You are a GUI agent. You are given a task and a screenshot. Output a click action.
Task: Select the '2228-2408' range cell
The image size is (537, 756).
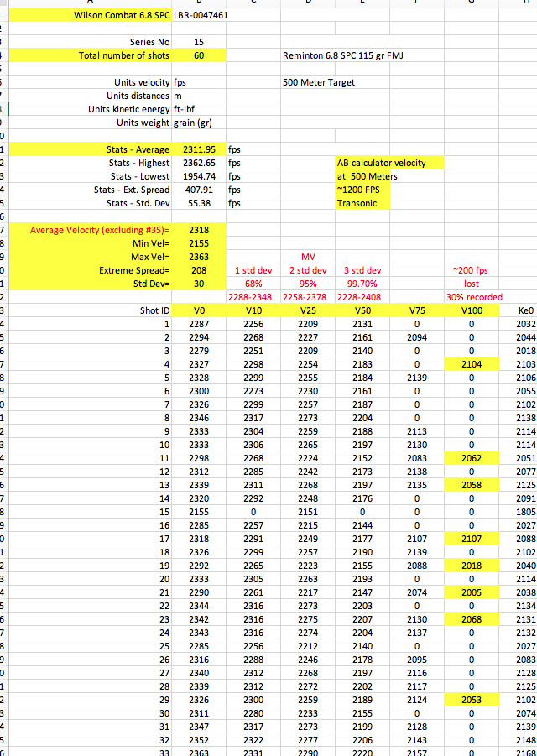[362, 297]
